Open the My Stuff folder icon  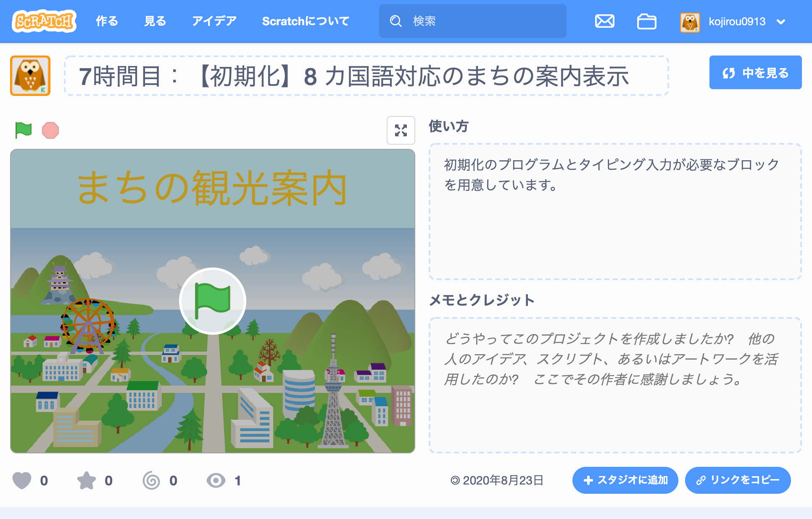pos(646,21)
